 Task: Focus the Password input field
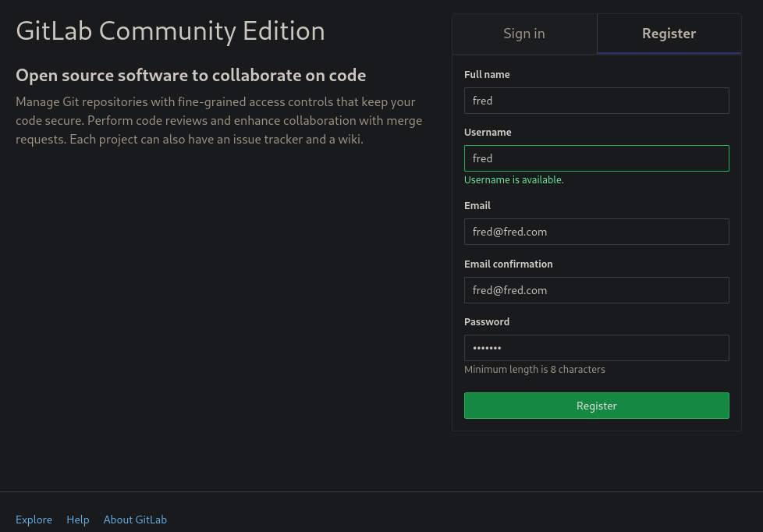tap(597, 348)
